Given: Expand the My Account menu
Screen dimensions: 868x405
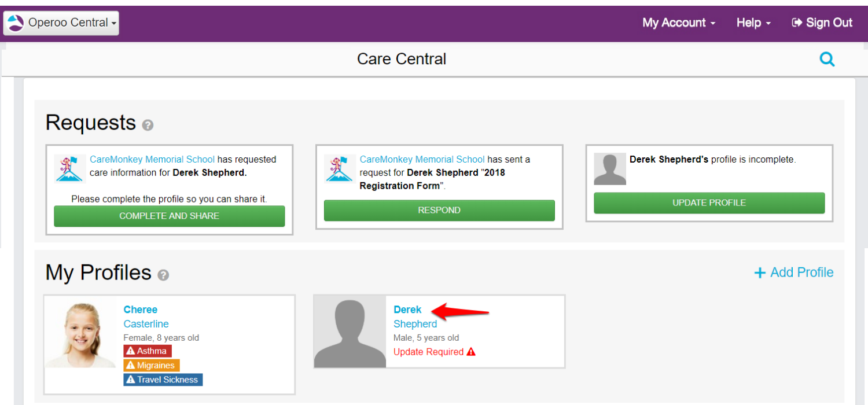Looking at the screenshot, I should click(678, 23).
